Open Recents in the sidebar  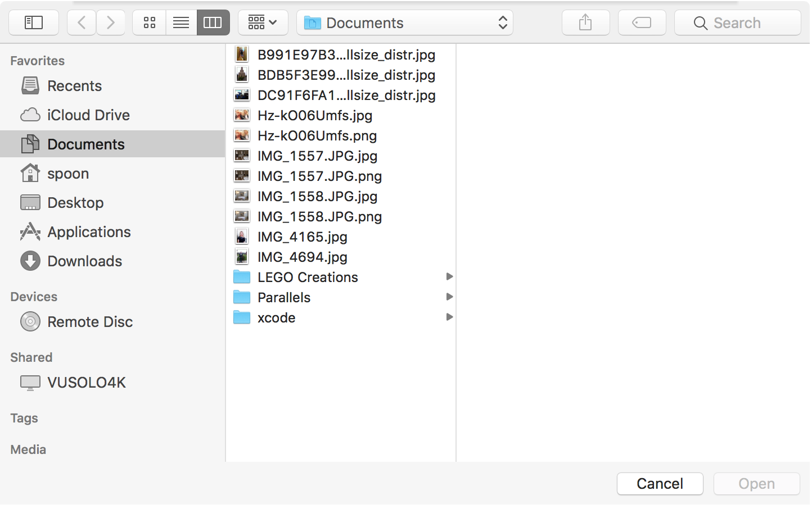(x=74, y=86)
